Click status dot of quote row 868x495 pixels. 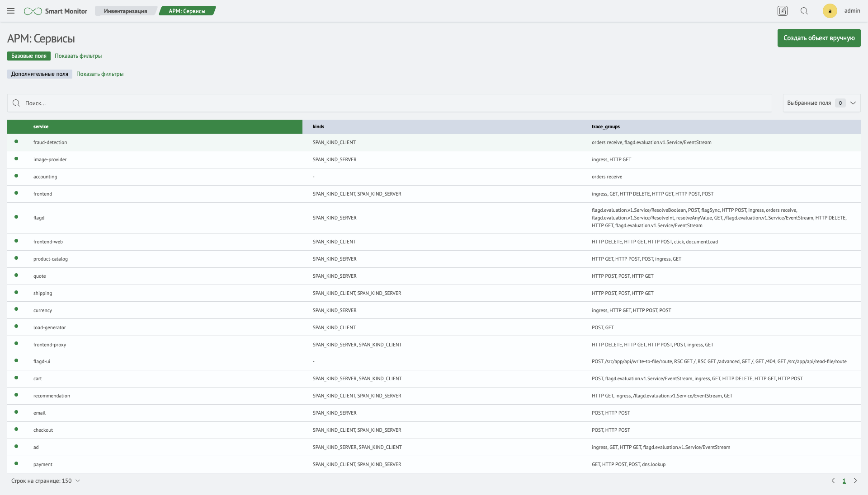pos(16,275)
